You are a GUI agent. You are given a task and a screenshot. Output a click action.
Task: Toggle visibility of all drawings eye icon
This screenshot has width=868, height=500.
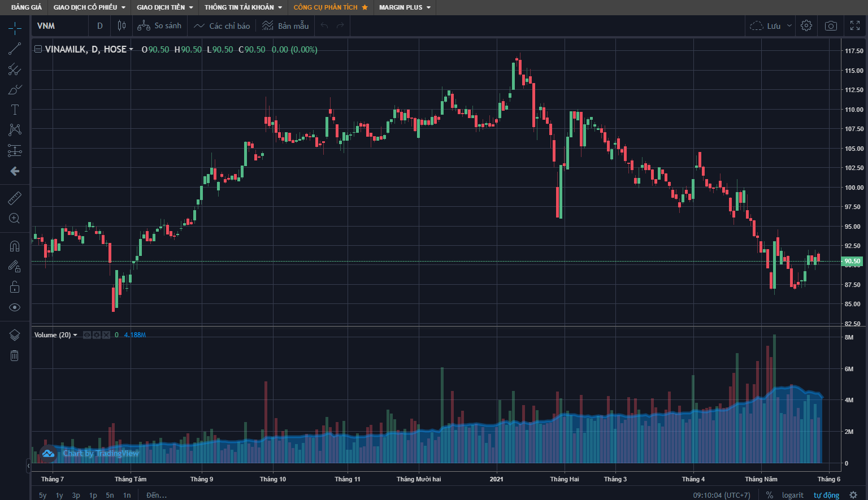pos(15,307)
